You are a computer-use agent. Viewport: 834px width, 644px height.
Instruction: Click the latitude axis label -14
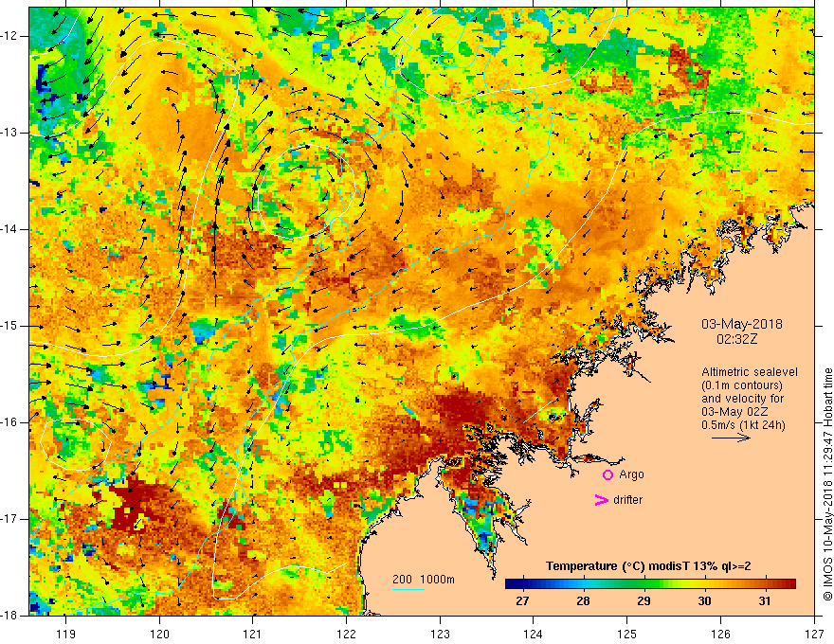[x=10, y=229]
